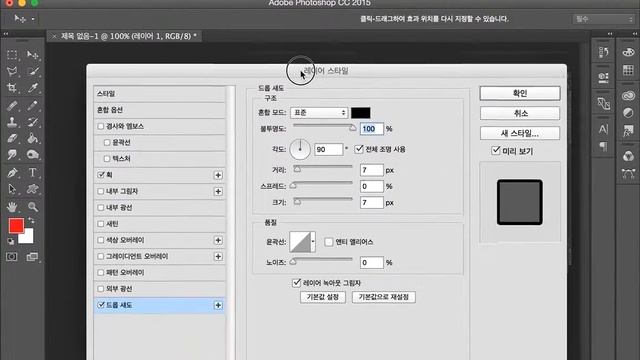Viewport: 640px width, 360px height.
Task: Select the Eyedropper tool
Action: pyautogui.click(x=33, y=88)
